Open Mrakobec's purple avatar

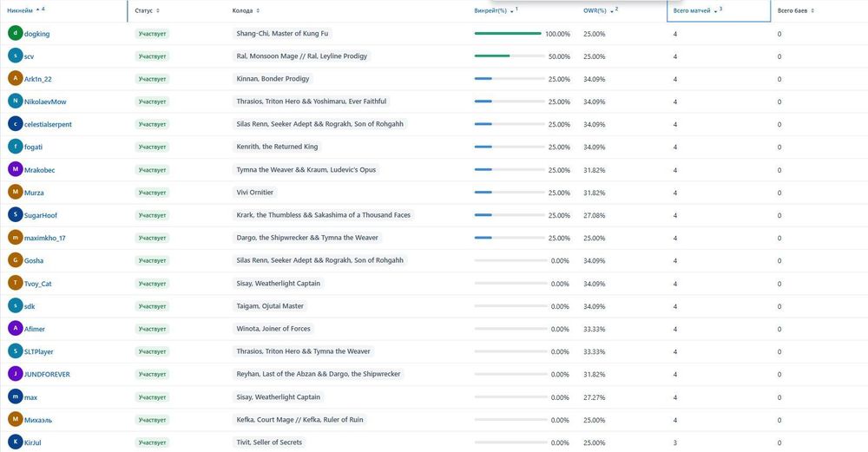coord(15,169)
